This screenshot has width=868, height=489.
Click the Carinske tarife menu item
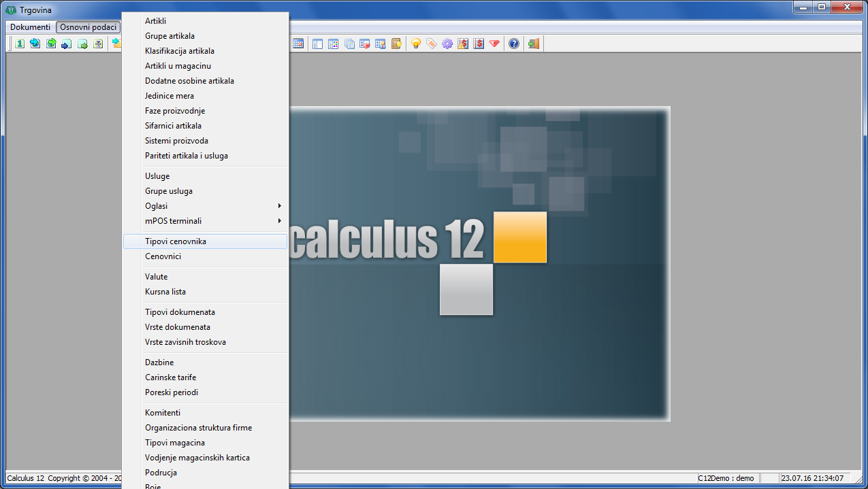(170, 377)
